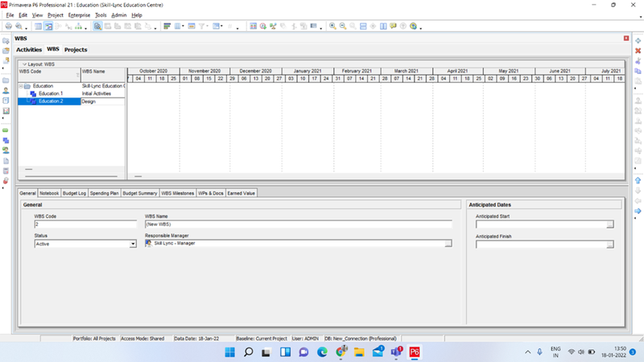
Task: Click the Filter funnel icon
Action: click(x=202, y=27)
